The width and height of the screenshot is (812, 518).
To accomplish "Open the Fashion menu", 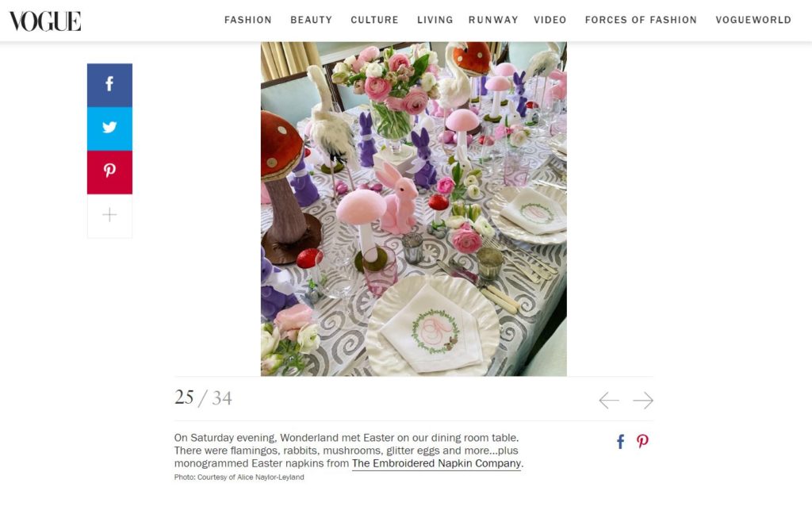I will tap(248, 20).
